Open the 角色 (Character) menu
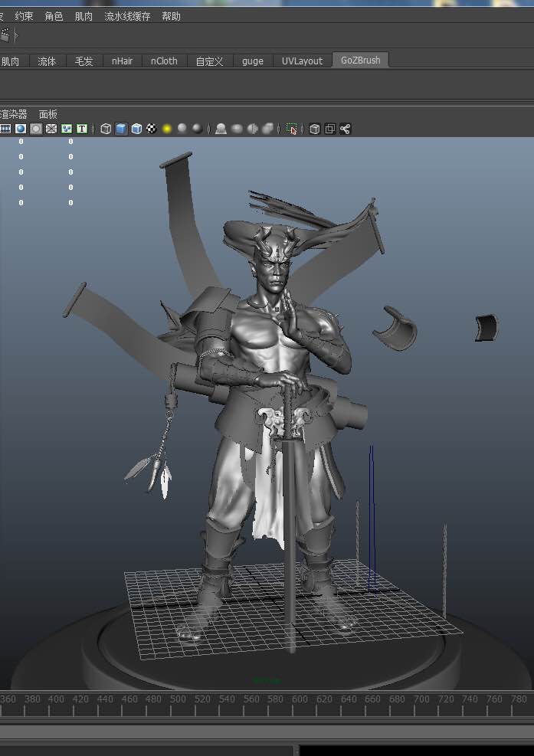Screen dimensions: 534x756 pyautogui.click(x=54, y=16)
